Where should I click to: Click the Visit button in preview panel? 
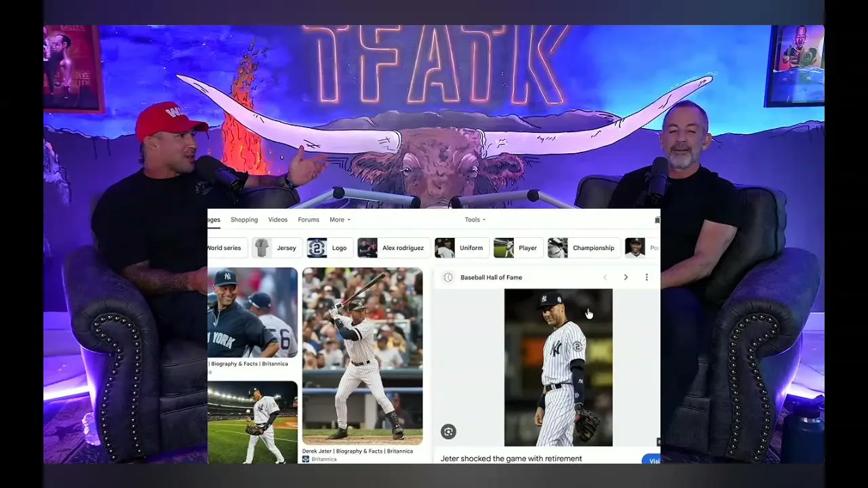(x=651, y=461)
